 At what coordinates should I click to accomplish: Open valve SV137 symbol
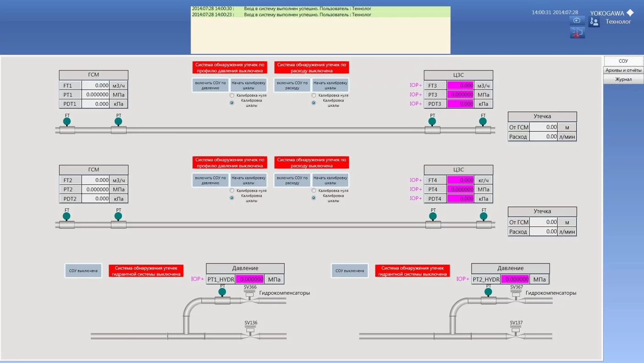coord(516,332)
